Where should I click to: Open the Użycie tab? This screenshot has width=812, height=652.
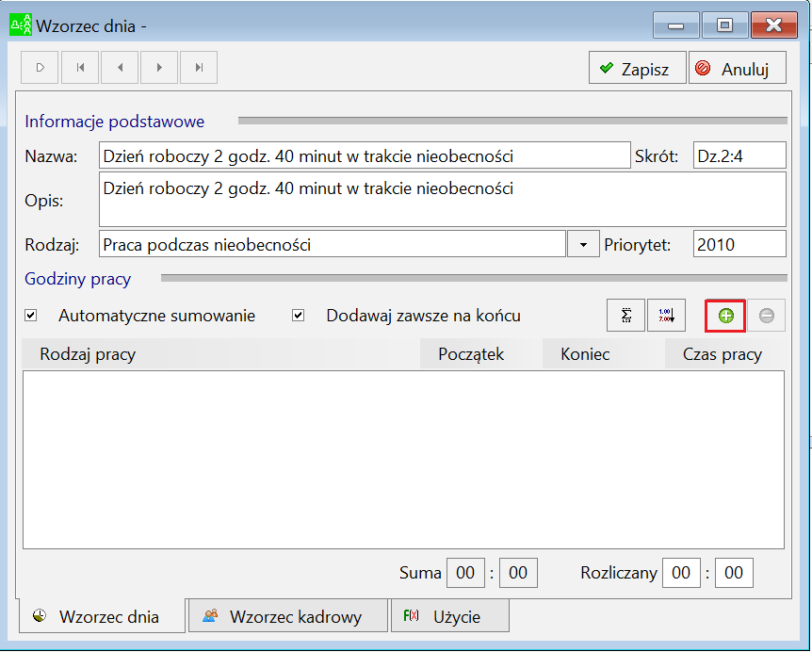click(x=450, y=616)
